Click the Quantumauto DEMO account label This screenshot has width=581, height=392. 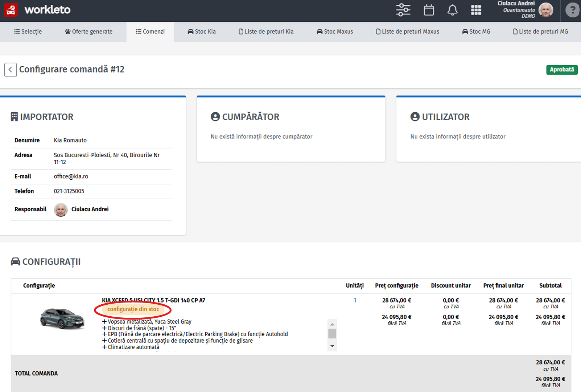click(x=519, y=13)
